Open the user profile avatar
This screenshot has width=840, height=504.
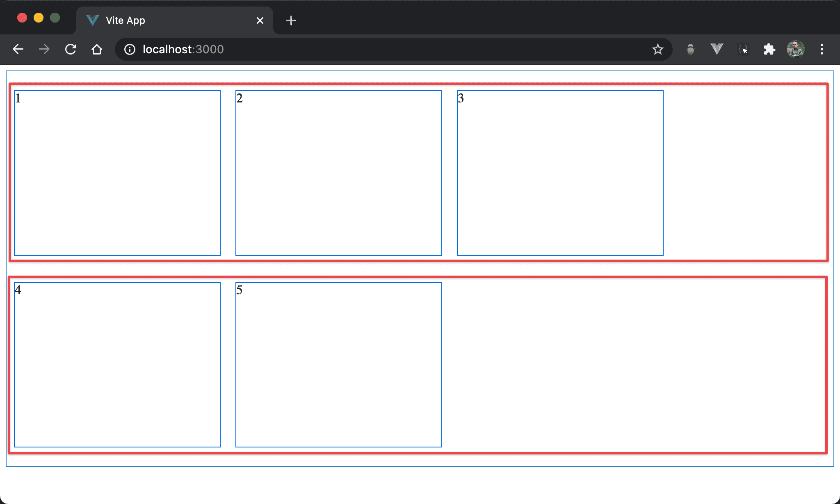point(795,50)
